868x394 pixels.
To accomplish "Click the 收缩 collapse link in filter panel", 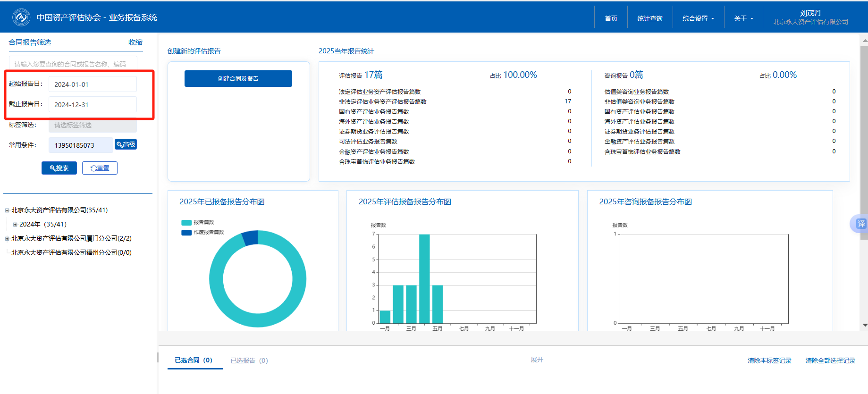I will pos(135,42).
